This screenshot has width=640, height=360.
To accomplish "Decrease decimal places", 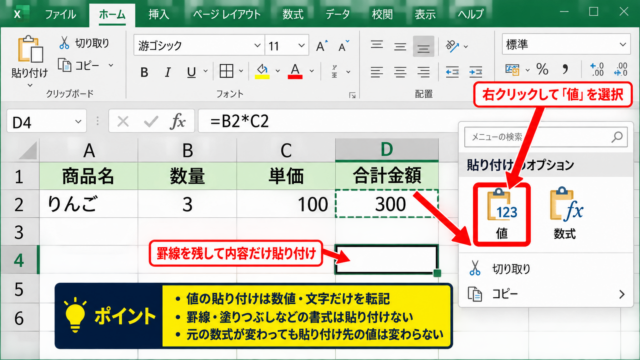I will click(620, 69).
